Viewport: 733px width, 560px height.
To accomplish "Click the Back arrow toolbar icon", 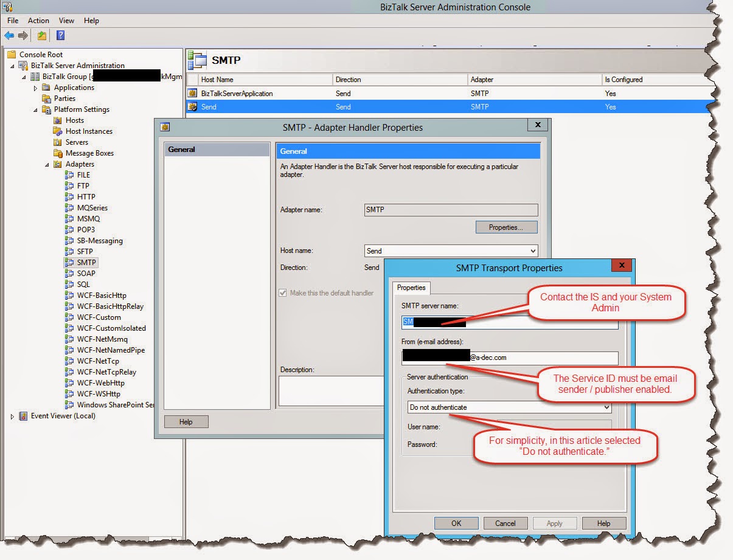I will point(9,36).
